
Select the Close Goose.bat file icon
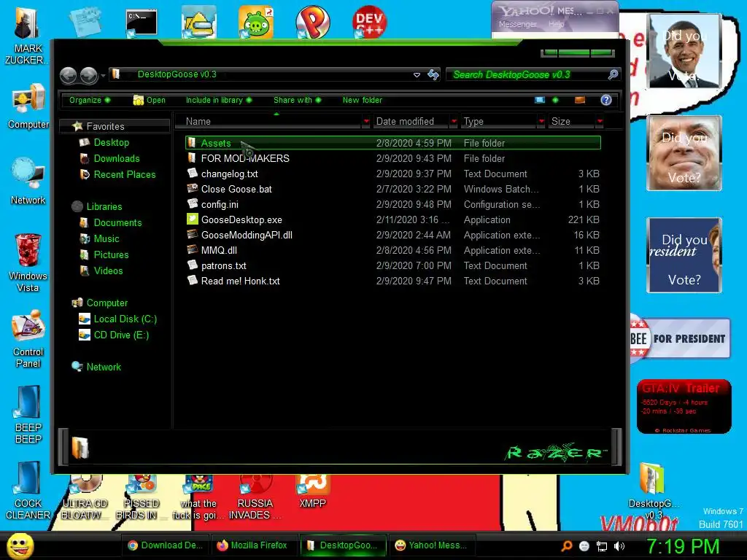tap(193, 189)
